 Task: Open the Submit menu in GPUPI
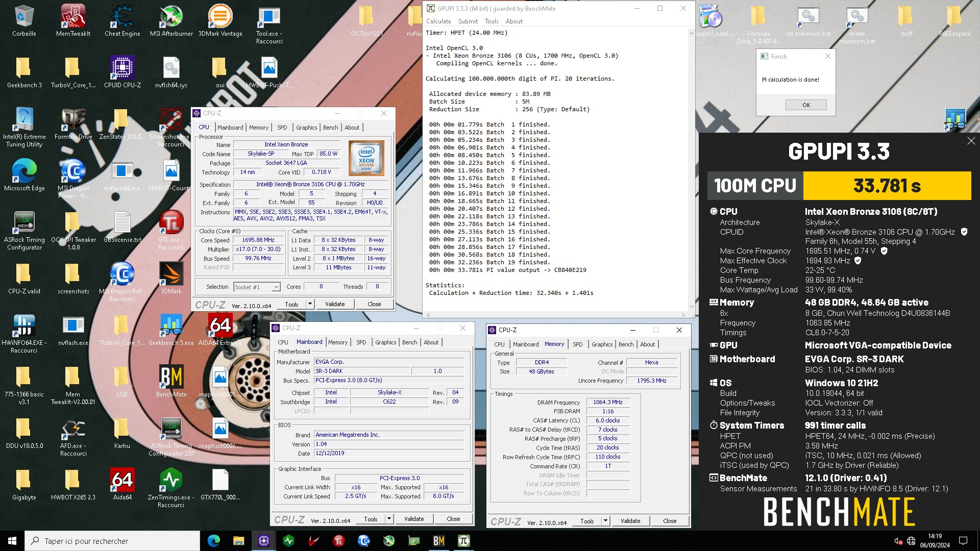coord(468,21)
